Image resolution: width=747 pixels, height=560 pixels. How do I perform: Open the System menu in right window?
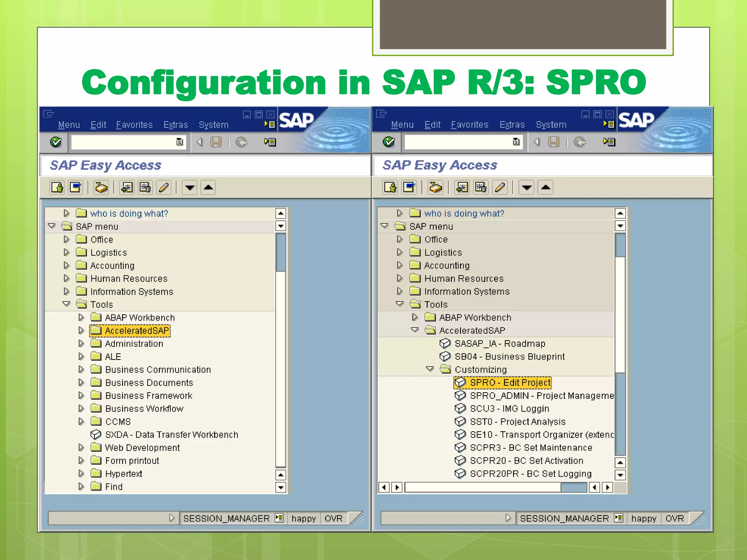tap(551, 125)
